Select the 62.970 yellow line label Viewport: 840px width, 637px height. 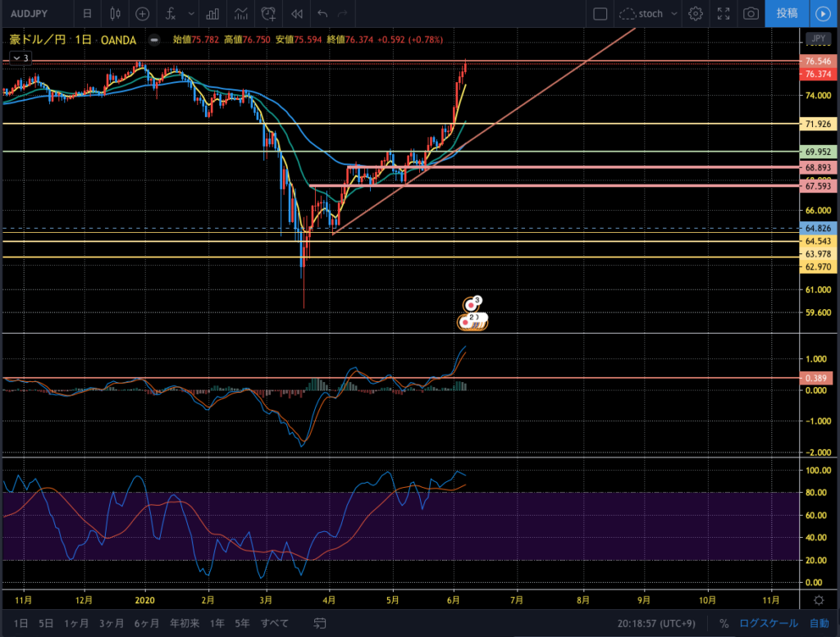(x=818, y=266)
